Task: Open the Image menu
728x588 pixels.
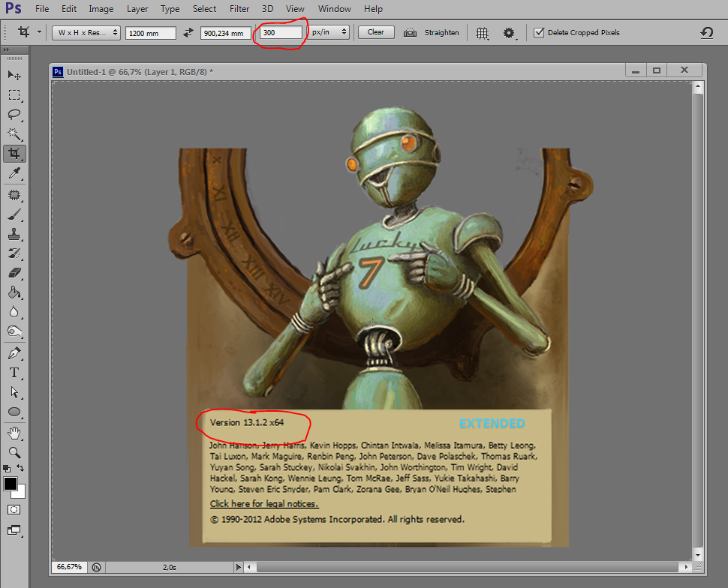Action: point(101,9)
